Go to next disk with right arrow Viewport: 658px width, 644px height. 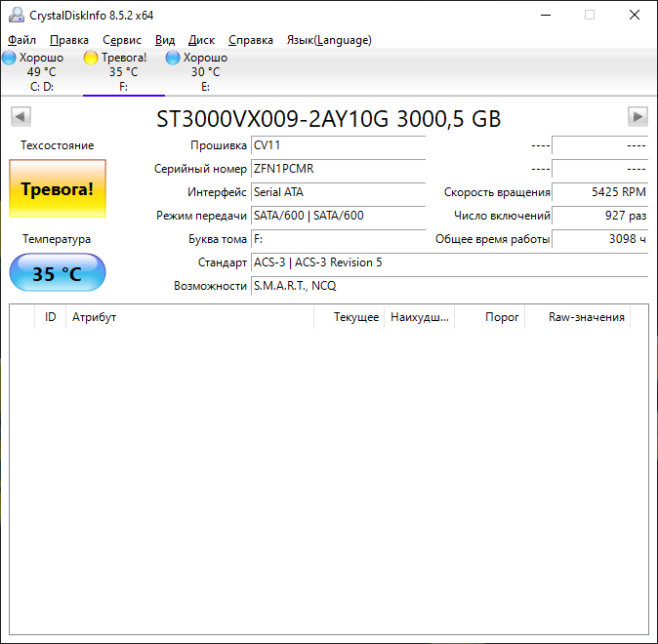point(637,117)
